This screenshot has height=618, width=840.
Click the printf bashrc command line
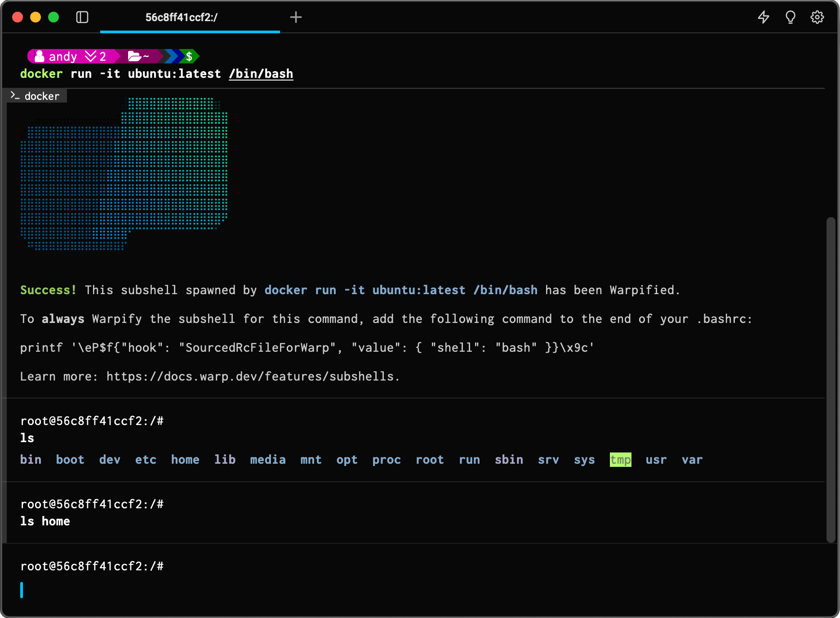tap(307, 348)
